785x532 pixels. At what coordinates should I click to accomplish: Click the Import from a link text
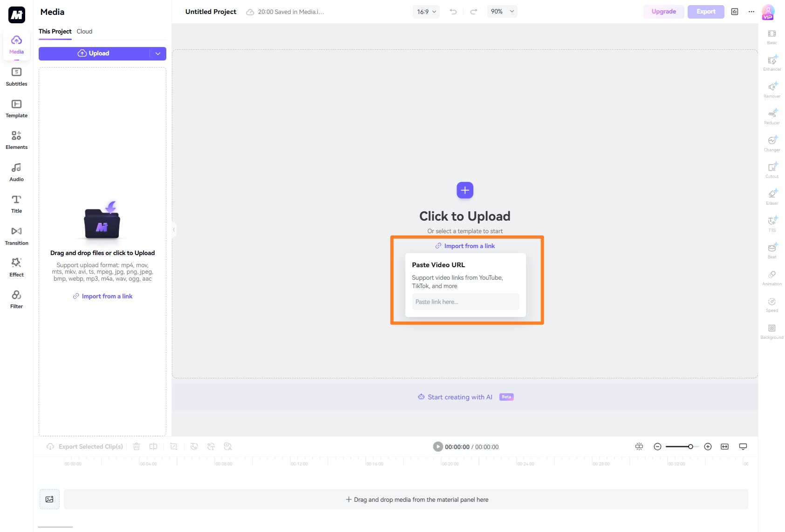click(x=464, y=246)
